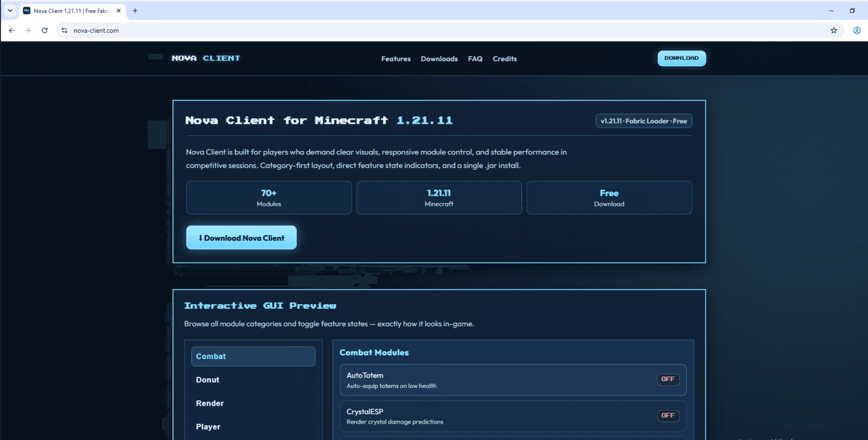
Task: Click 'Auto-equip totems on low health' text
Action: pyautogui.click(x=392, y=386)
